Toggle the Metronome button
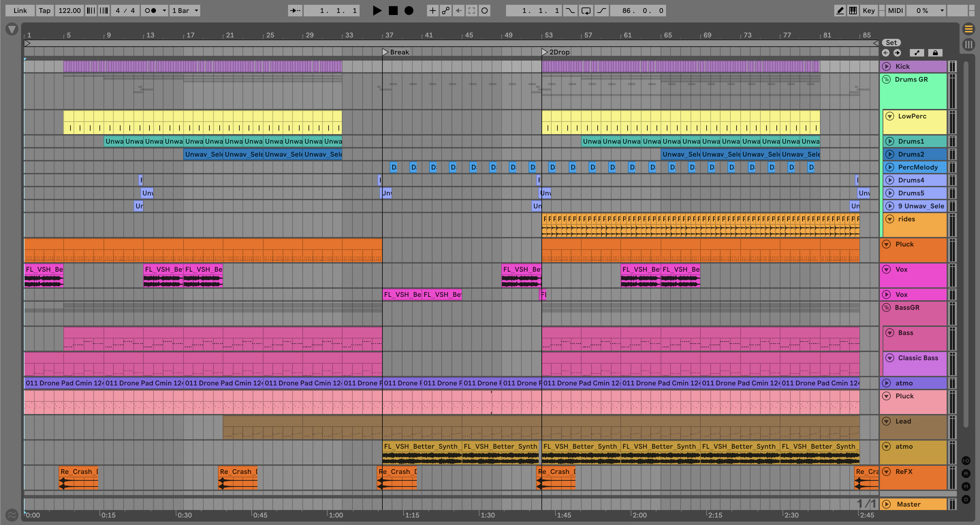This screenshot has height=525, width=980. click(x=151, y=11)
